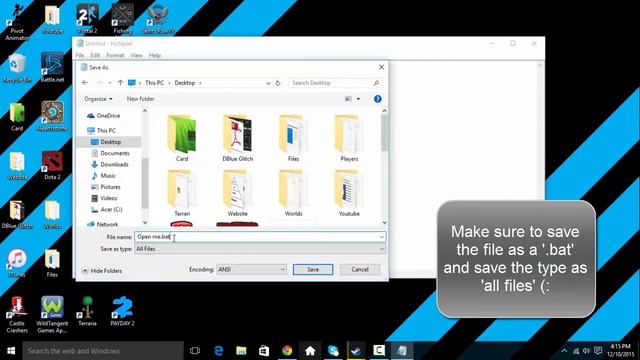This screenshot has width=640, height=360.
Task: Select Desktop in navigation pane
Action: (106, 142)
